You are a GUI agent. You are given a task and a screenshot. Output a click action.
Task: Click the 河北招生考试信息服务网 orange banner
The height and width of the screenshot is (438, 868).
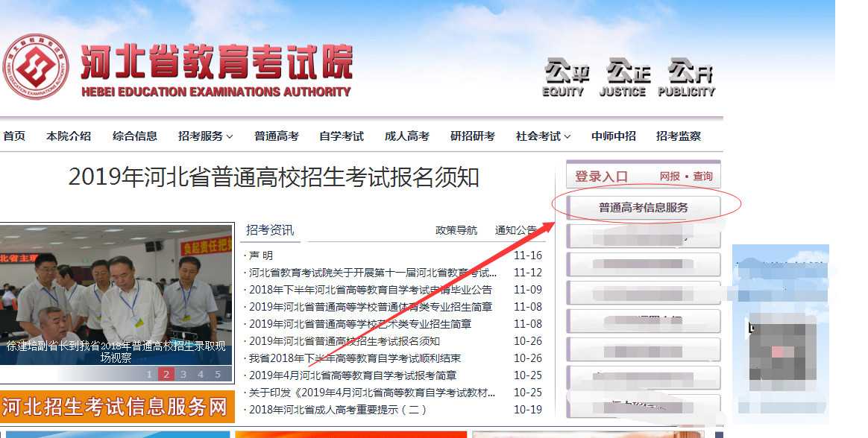pyautogui.click(x=117, y=407)
